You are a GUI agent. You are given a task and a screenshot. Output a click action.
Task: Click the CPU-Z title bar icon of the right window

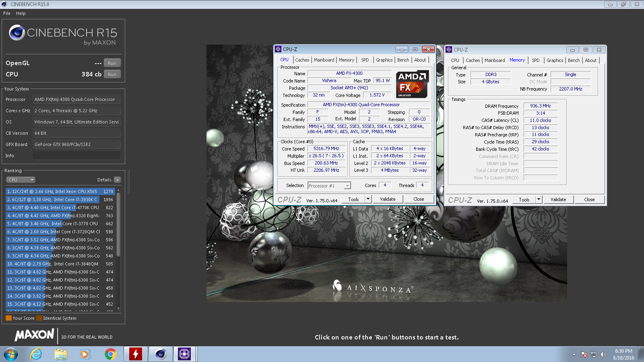click(449, 49)
